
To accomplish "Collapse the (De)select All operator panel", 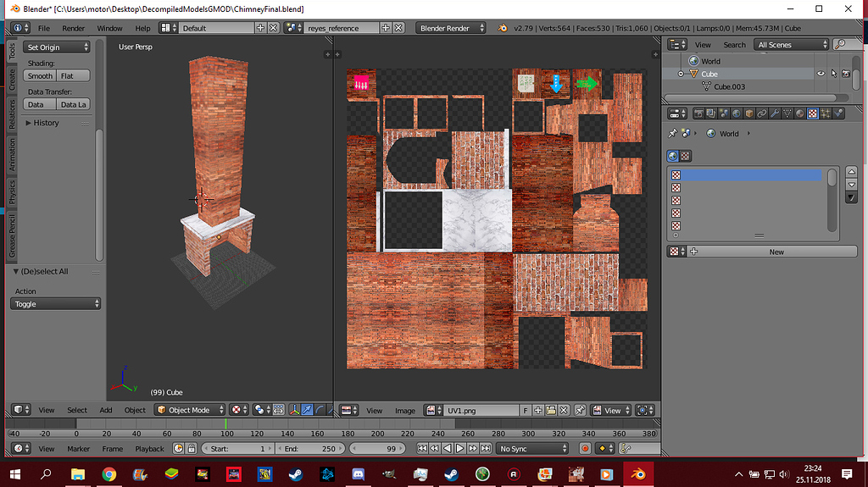I will [x=16, y=271].
